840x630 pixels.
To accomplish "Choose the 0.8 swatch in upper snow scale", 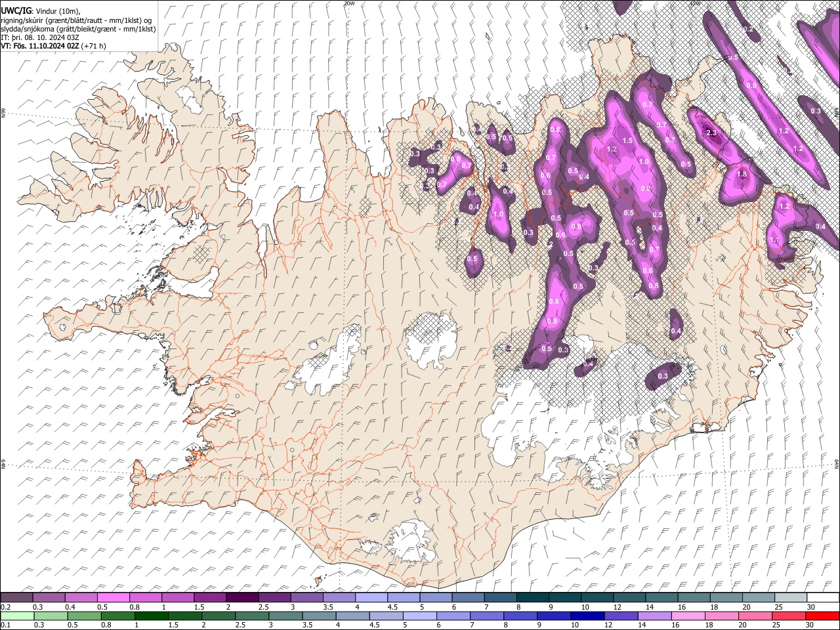I will [146, 598].
